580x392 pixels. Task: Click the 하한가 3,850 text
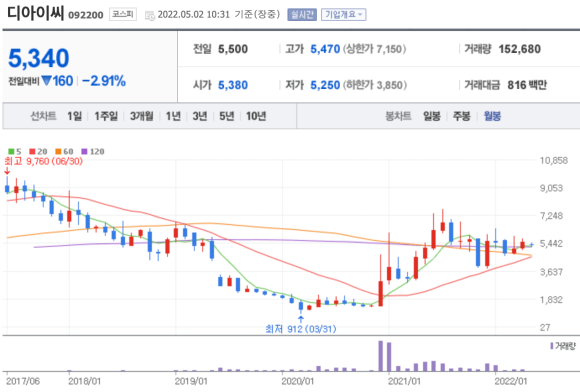click(375, 85)
